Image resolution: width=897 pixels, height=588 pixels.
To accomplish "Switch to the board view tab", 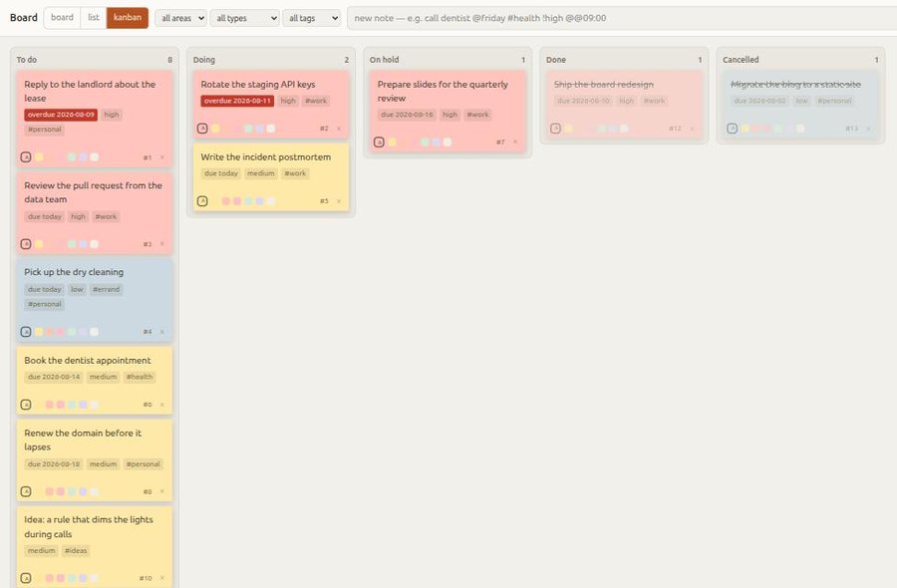I will [62, 17].
